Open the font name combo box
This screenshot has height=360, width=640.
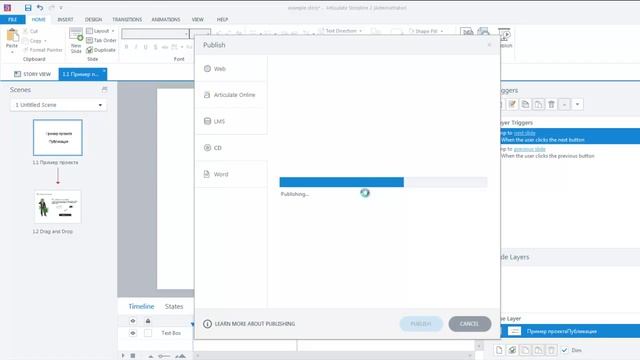(155, 33)
